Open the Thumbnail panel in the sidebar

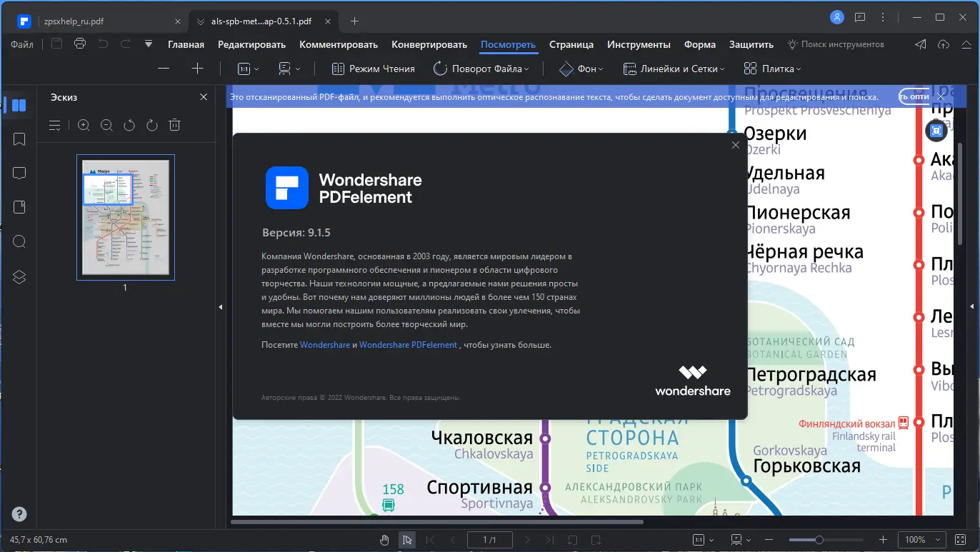19,105
